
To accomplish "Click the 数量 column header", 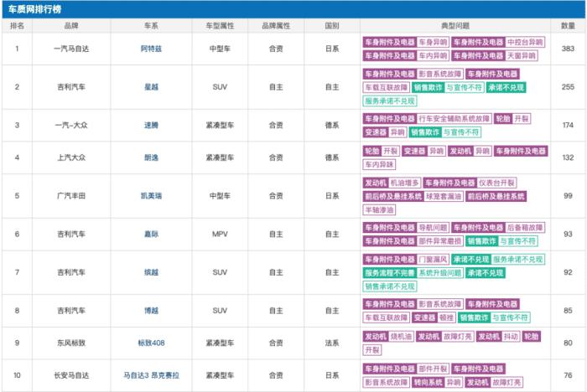I will 568,26.
